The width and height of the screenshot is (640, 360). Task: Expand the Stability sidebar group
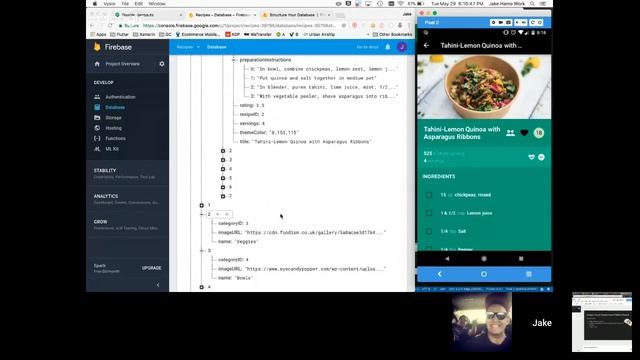coord(127,173)
